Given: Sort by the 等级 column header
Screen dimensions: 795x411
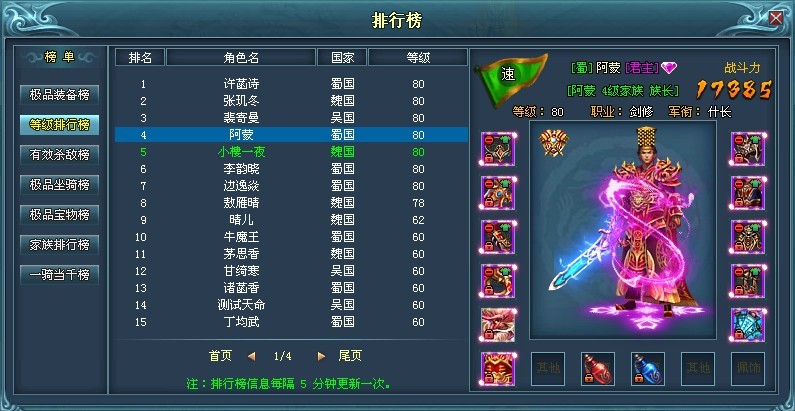Looking at the screenshot, I should (x=418, y=58).
